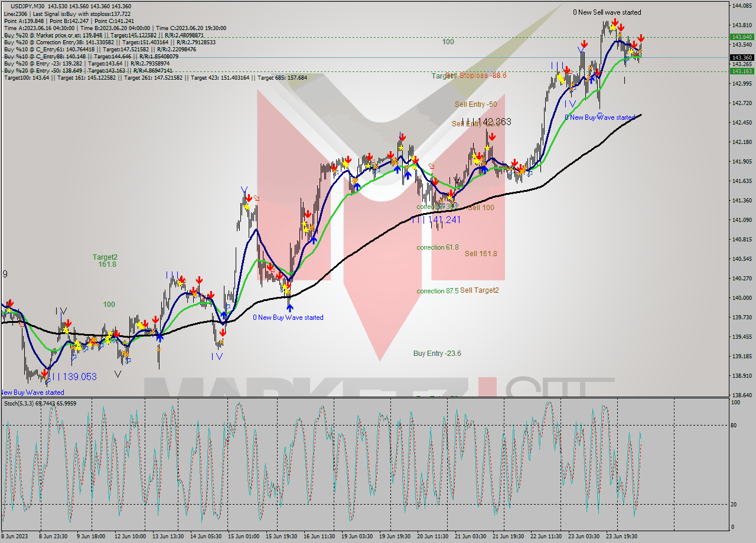Image resolution: width=756 pixels, height=543 pixels.
Task: Click the 80 level on Stochastic scale
Action: coord(735,425)
